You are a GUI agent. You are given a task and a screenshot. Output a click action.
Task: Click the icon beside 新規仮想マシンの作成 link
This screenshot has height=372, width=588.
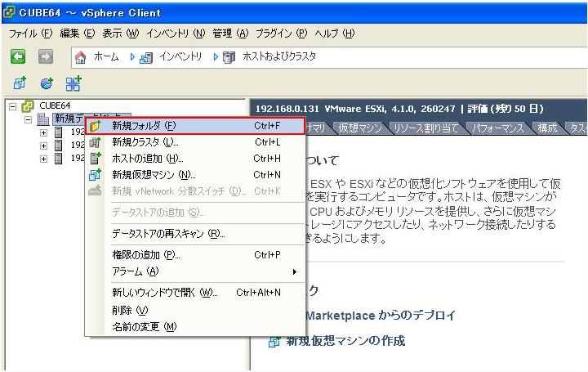[274, 342]
